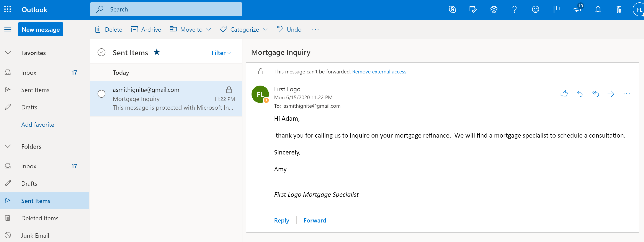Click the Forward link in email
The image size is (644, 242).
[315, 220]
